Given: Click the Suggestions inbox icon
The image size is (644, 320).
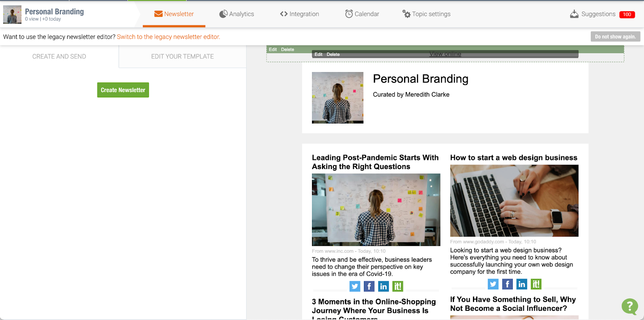Looking at the screenshot, I should coord(574,14).
